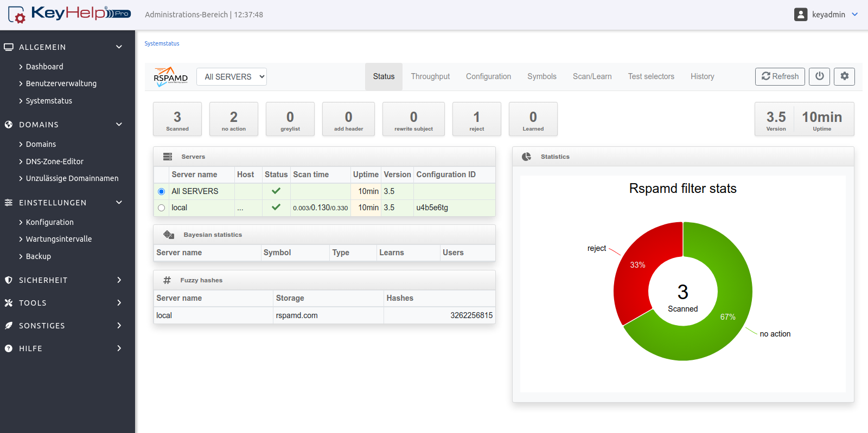This screenshot has height=433, width=868.
Task: Select the local server radio button
Action: click(x=161, y=208)
